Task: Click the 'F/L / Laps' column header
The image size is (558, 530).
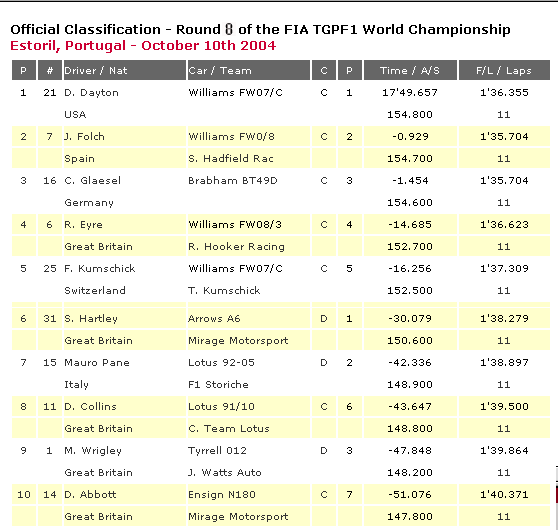Action: (504, 70)
